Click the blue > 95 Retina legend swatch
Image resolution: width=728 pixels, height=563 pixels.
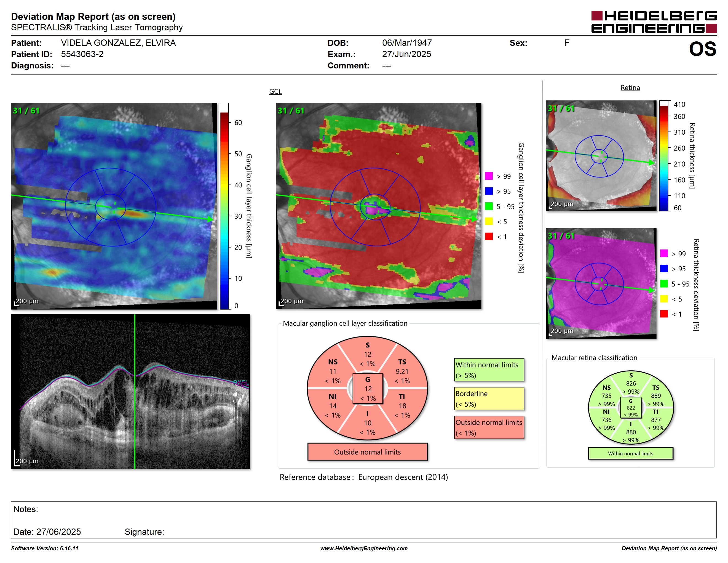click(x=664, y=269)
